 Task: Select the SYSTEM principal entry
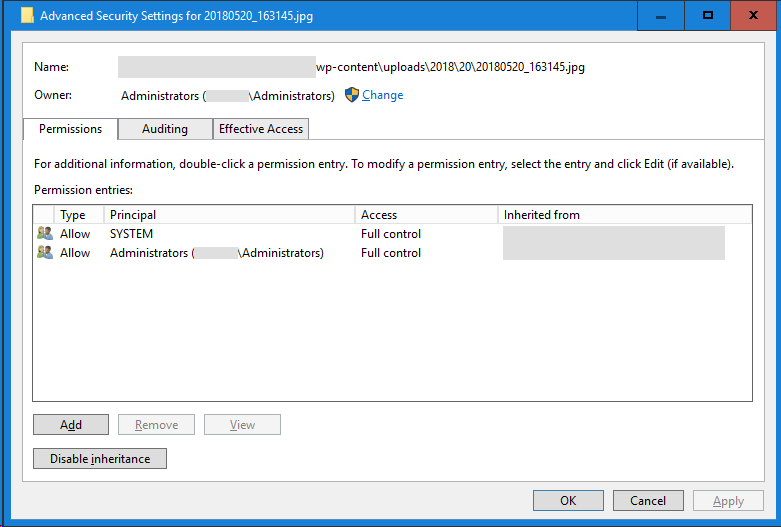[131, 234]
